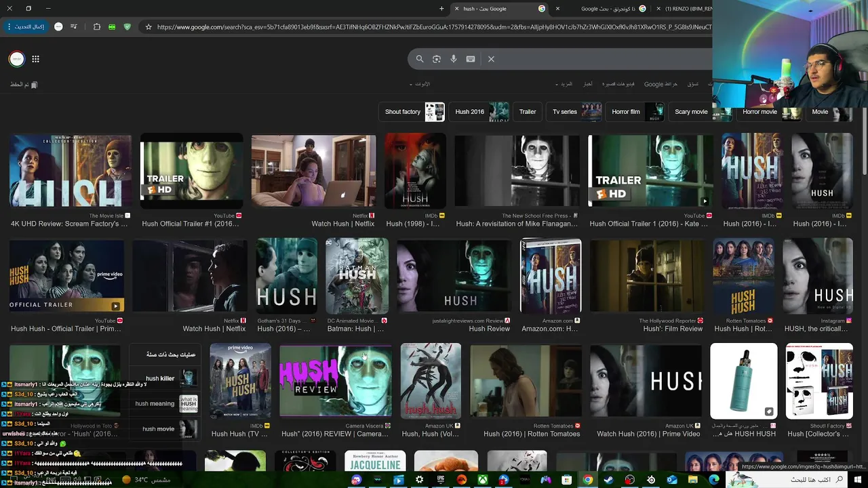
Task: Switch to the hush Google search tab
Action: 500,9
